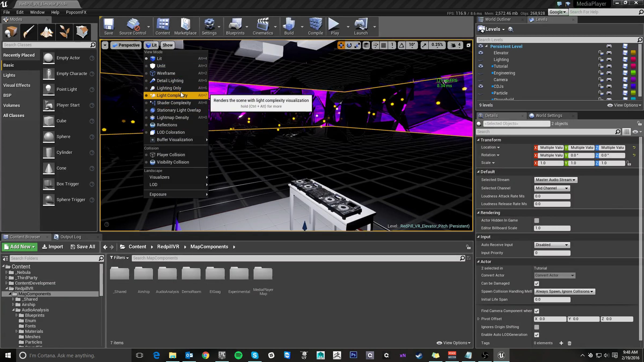Select the Foliage mode leaf icon
Screen dimensions: 644x362
(x=64, y=32)
